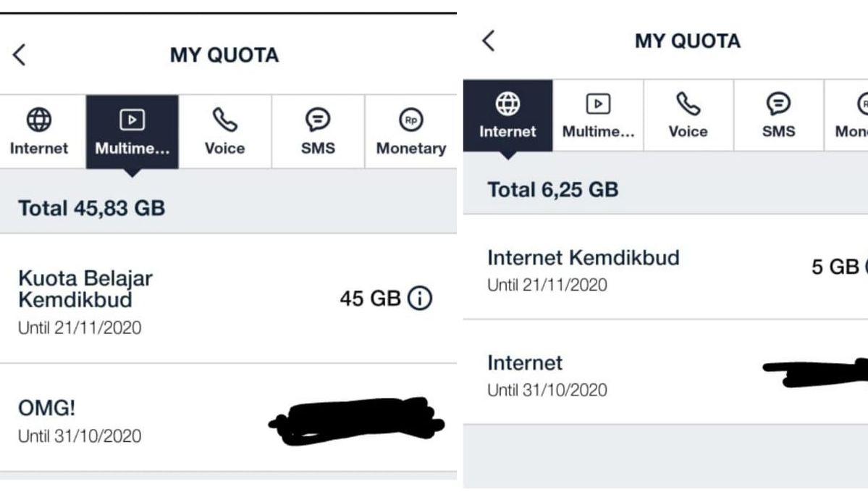Go back using left screen's back arrow
868x492 pixels.
pyautogui.click(x=20, y=55)
